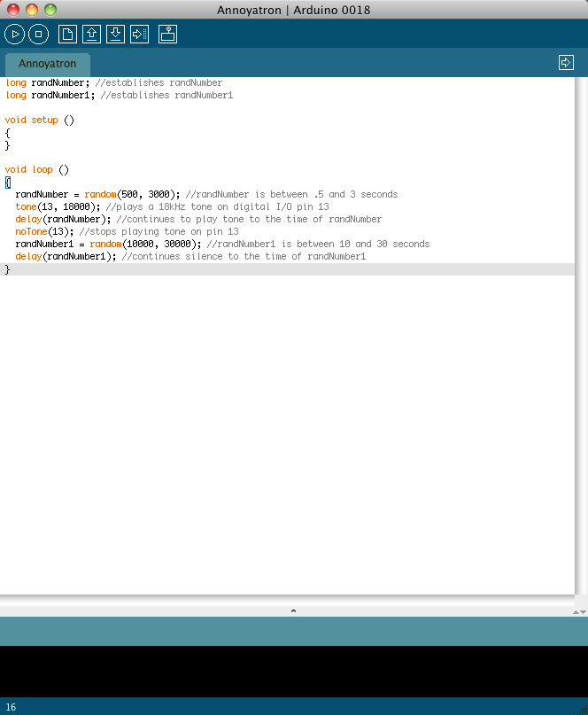
Task: Click the 'void setup ()' line
Action: pyautogui.click(x=40, y=120)
